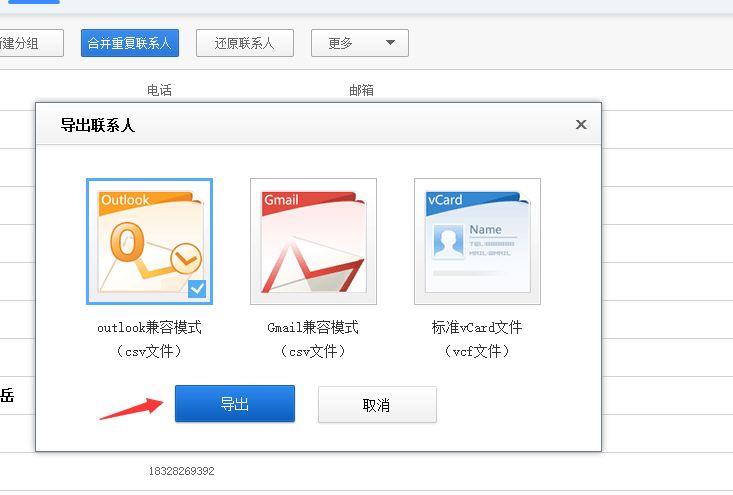The height and width of the screenshot is (495, 733).
Task: Click the （vcf文件） label
Action: [477, 351]
